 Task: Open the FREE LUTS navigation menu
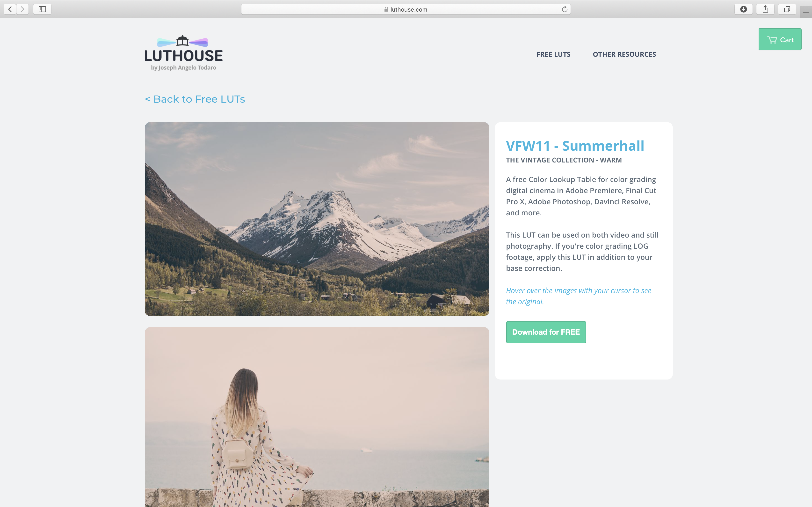click(553, 54)
